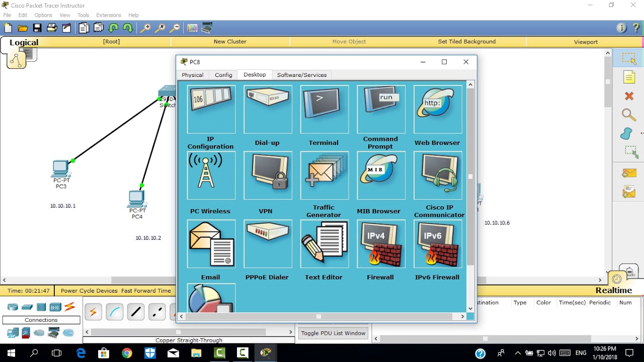Launch Cisco IP Communicator
Viewport: 644px width, 362px height.
pos(438,175)
